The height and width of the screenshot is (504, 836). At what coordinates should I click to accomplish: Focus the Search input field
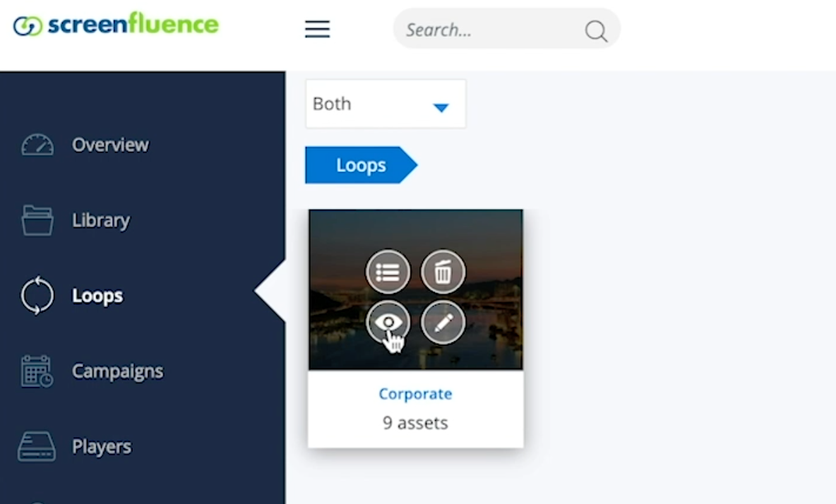click(x=491, y=30)
